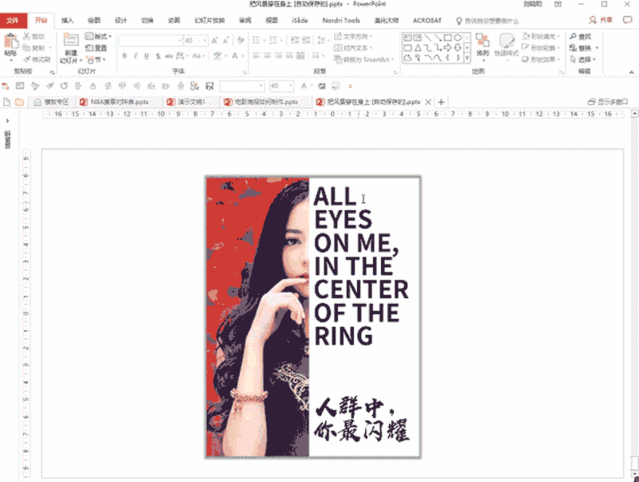Viewport: 639px width, 482px height.
Task: Open Align Text dropdown
Action: [353, 48]
